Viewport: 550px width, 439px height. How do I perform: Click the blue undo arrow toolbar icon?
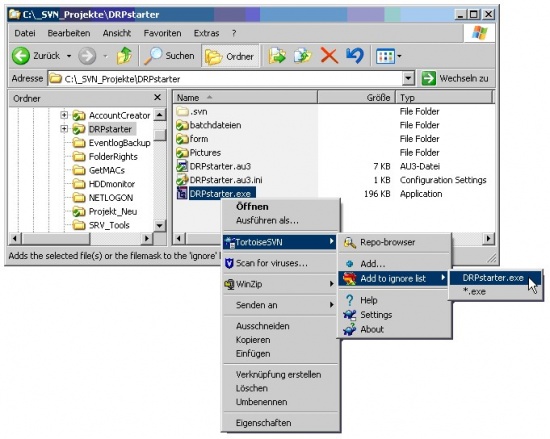tap(355, 55)
